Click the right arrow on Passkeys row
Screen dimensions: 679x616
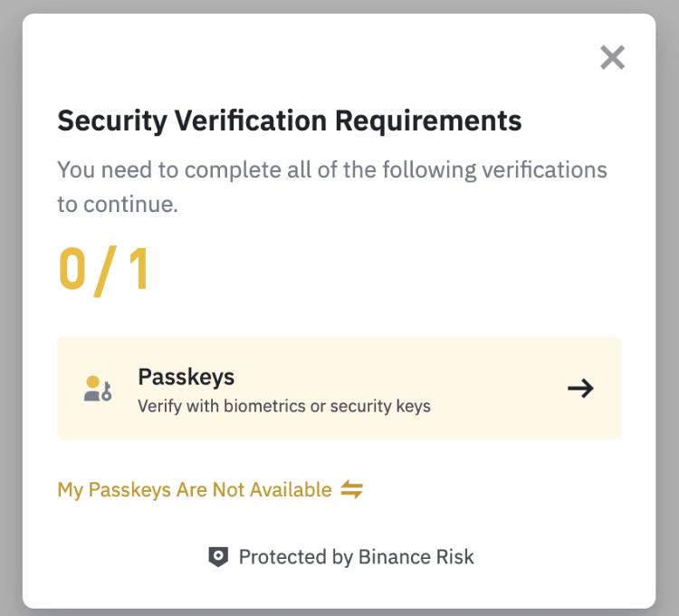580,389
